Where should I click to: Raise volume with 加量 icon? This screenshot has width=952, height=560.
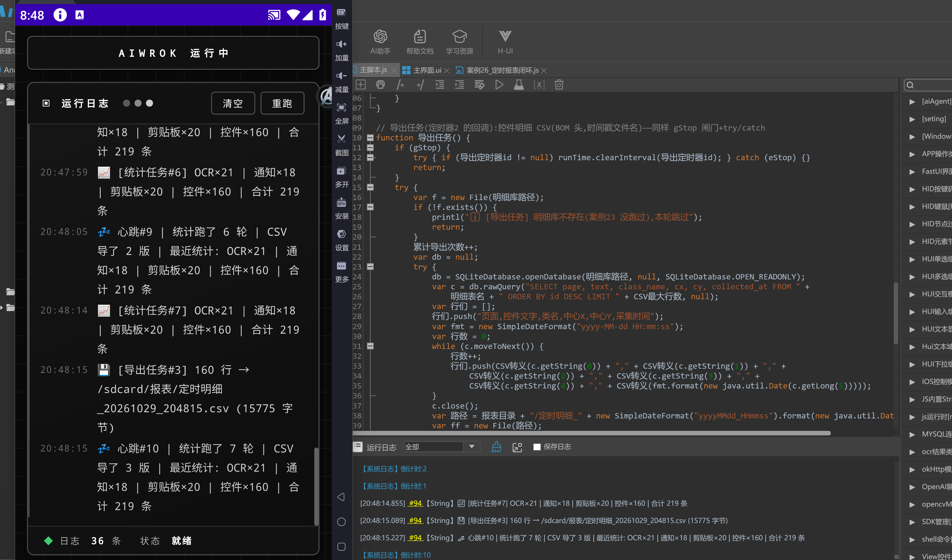[341, 50]
